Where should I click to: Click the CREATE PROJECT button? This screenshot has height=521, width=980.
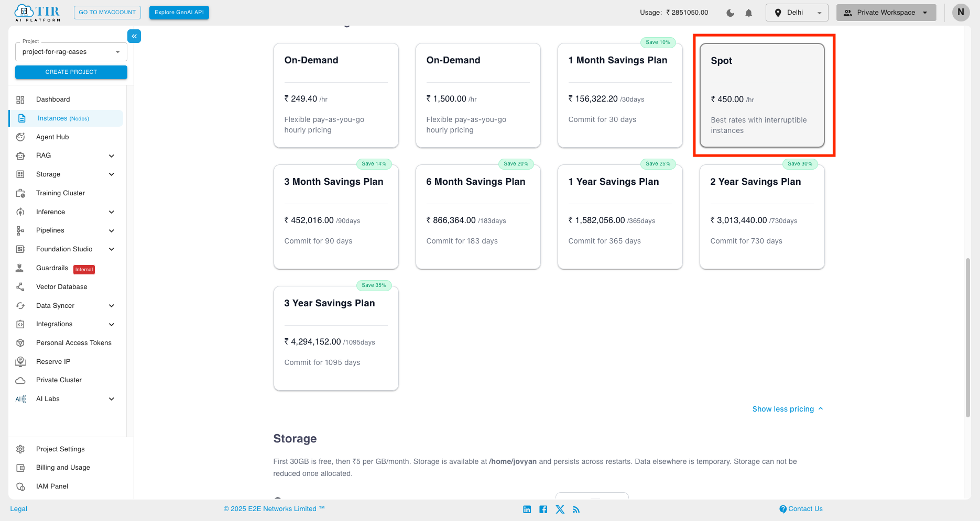tap(71, 72)
